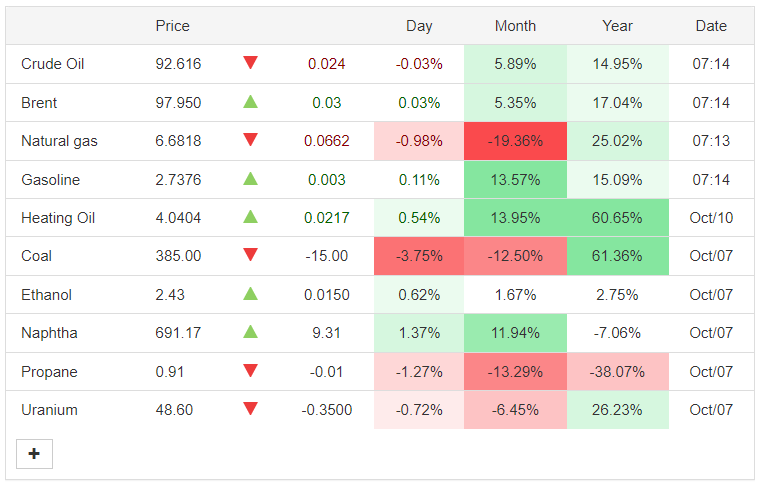This screenshot has height=489, width=764.
Task: Select Brent price 97.950
Action: (178, 103)
